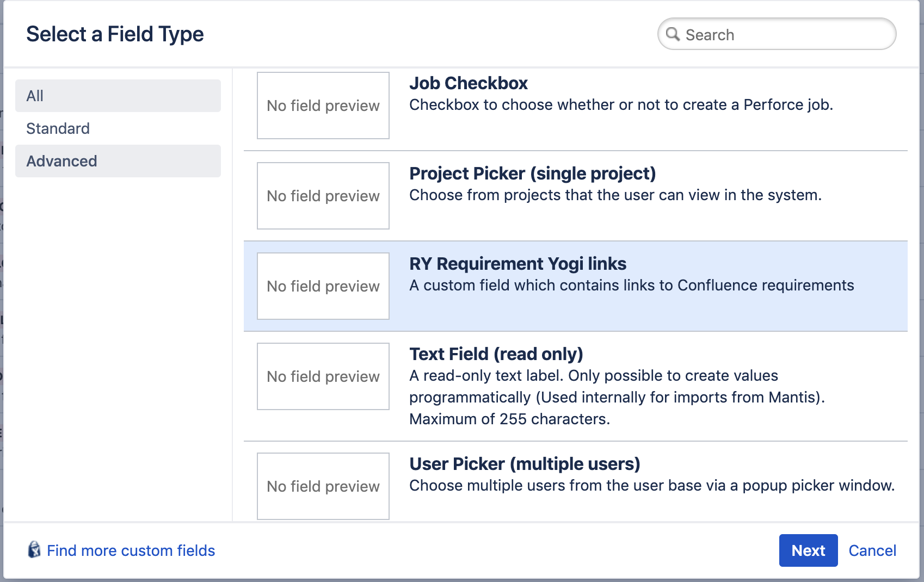The image size is (924, 582).
Task: Click the Job Checkbox field preview box
Action: 323,106
